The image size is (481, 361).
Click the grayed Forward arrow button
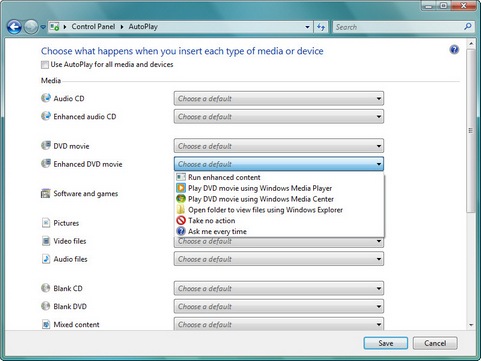(x=31, y=27)
